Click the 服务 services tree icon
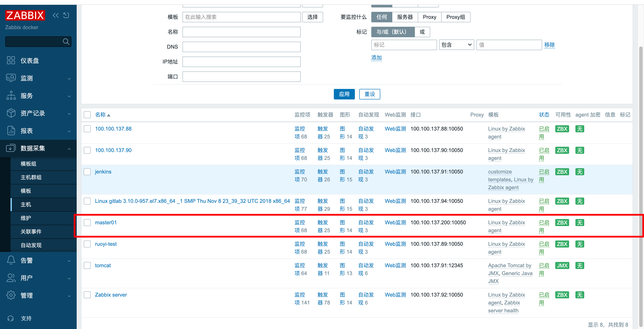This screenshot has height=329, width=644. coord(11,96)
